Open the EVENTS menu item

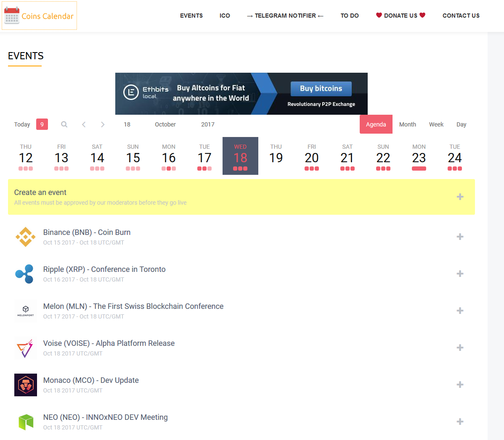(x=191, y=16)
